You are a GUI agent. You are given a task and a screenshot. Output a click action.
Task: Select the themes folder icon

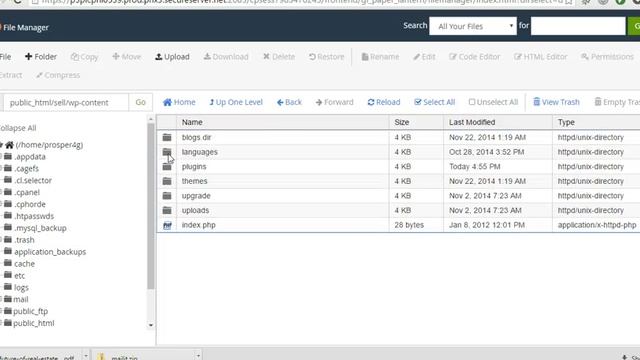point(167,181)
